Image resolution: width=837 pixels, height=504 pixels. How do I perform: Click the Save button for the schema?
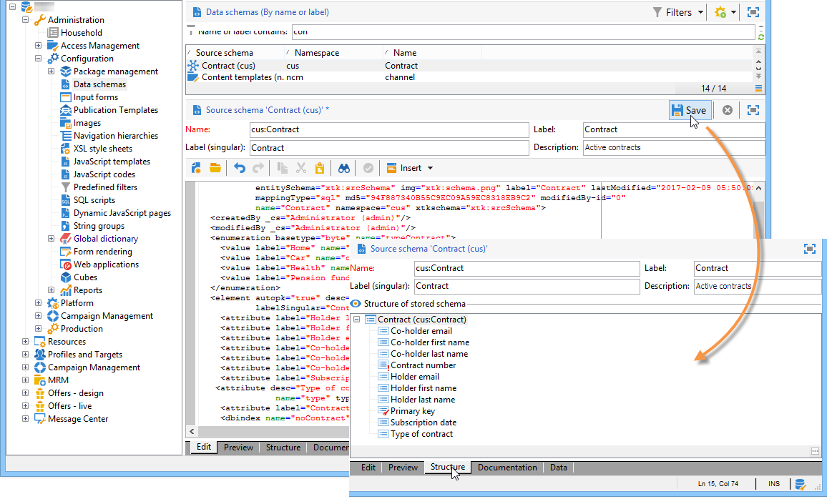click(x=690, y=110)
